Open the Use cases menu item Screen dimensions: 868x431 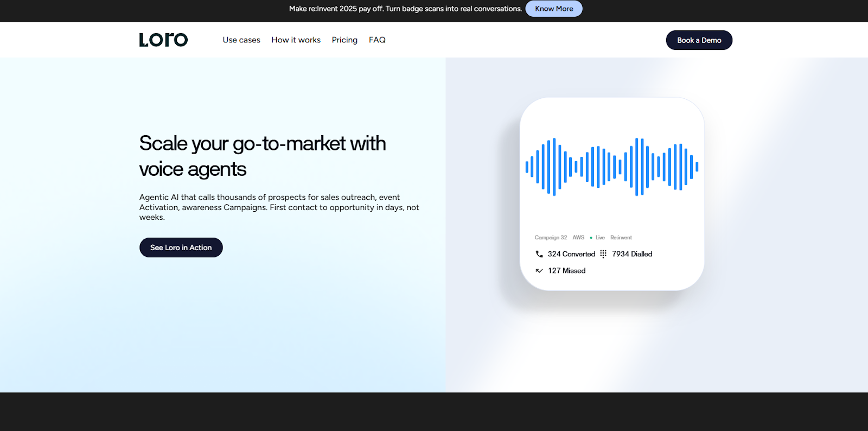click(x=241, y=40)
